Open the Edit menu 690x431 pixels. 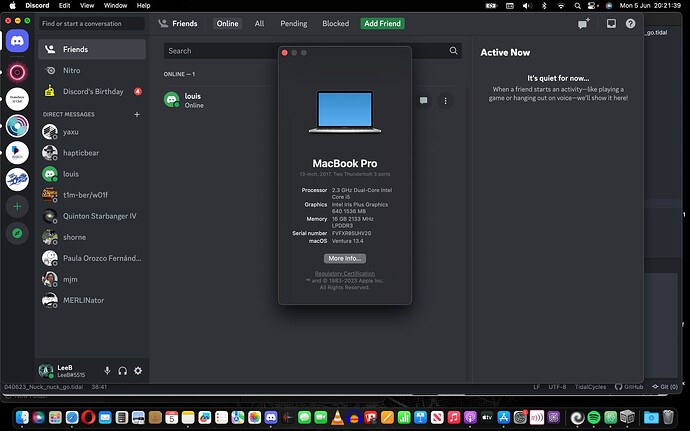(x=64, y=5)
